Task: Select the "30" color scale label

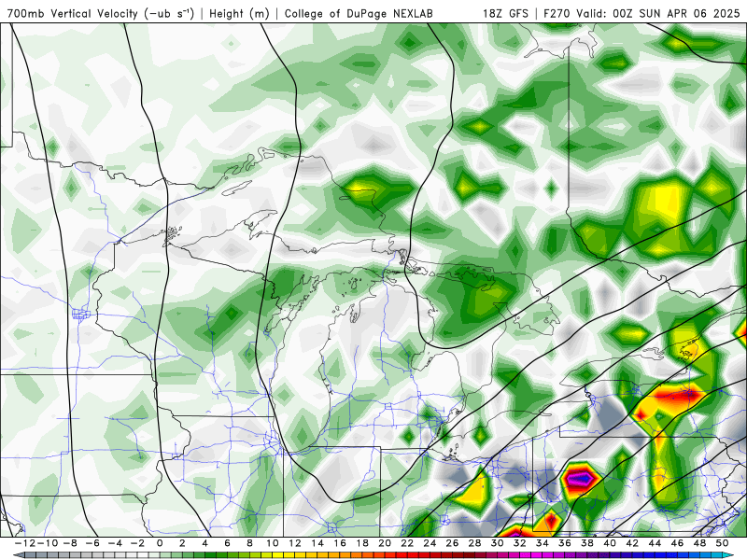Action: (x=498, y=543)
